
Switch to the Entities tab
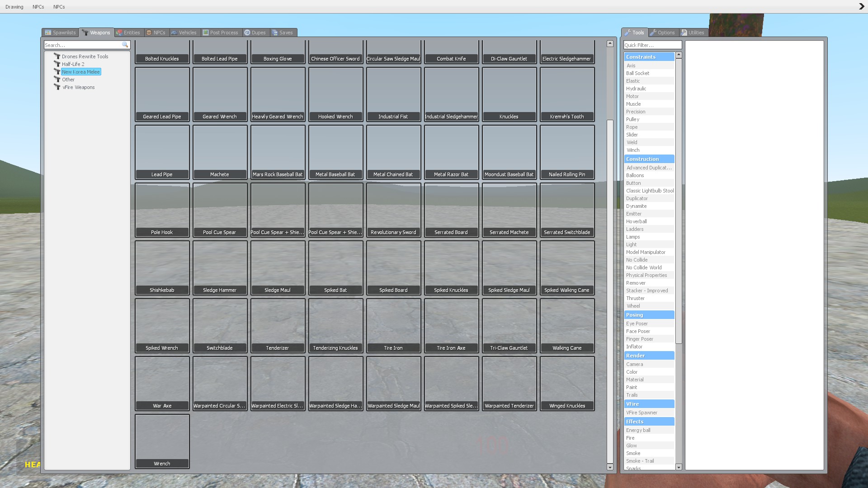point(128,33)
